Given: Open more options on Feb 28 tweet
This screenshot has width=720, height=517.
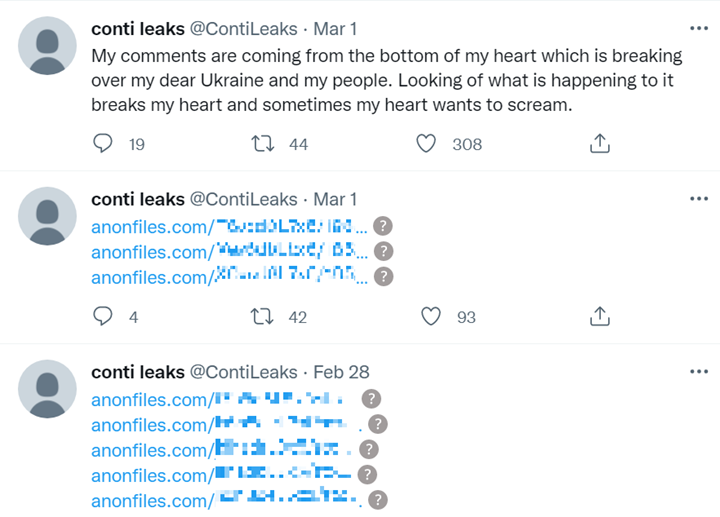Looking at the screenshot, I should [699, 371].
